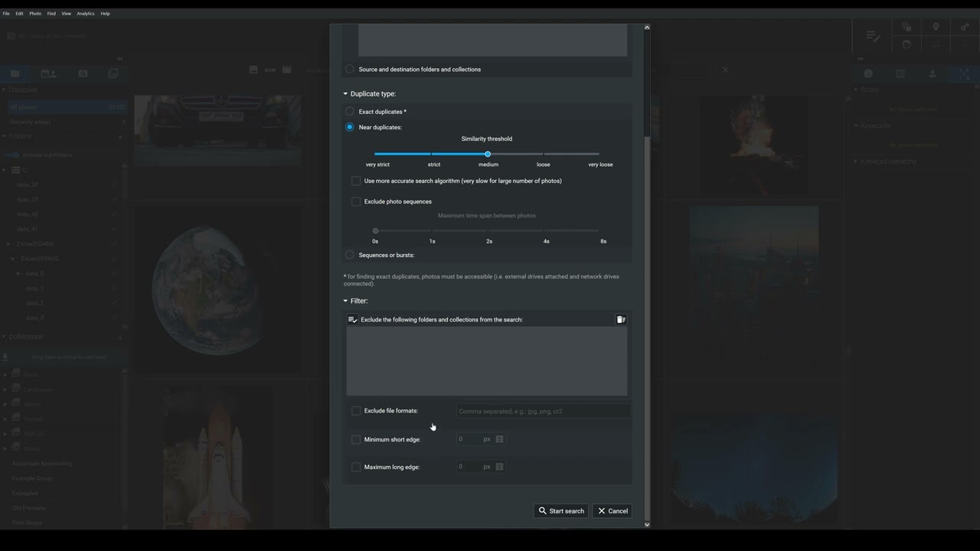This screenshot has height=551, width=980.
Task: Select the Sequences or bursts option
Action: click(350, 255)
